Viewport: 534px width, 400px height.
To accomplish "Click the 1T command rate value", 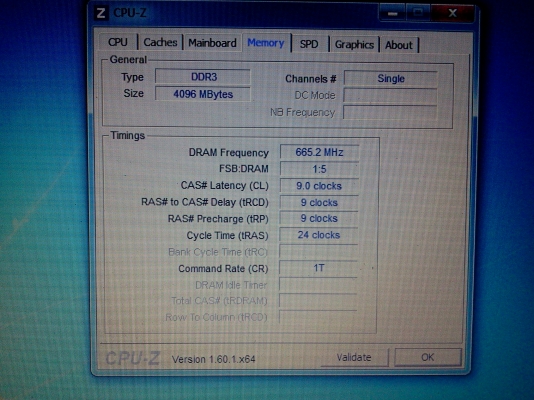I will pyautogui.click(x=318, y=268).
